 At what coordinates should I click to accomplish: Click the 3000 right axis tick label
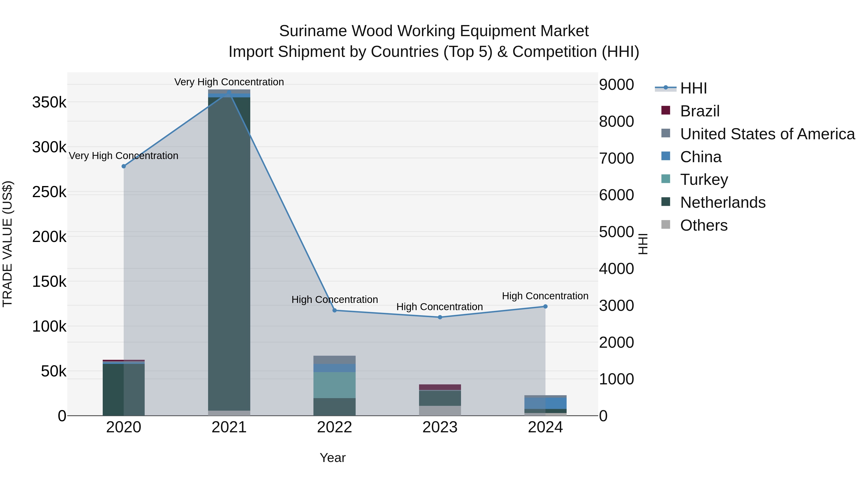pos(617,306)
